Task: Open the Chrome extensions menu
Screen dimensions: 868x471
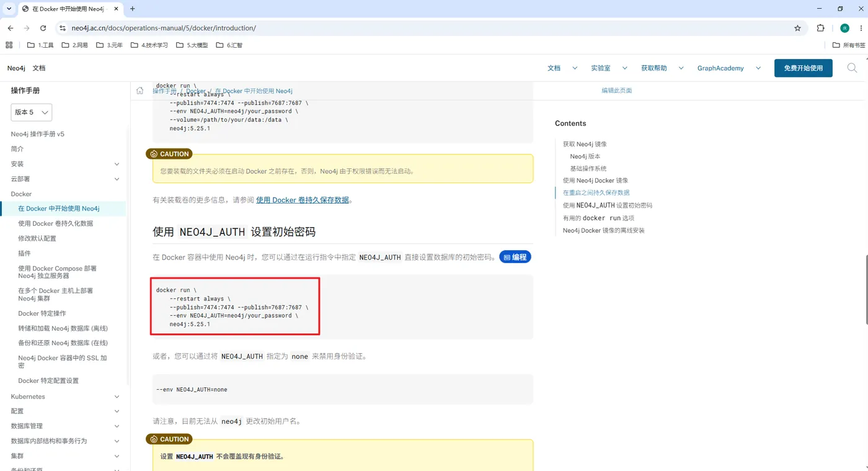Action: pos(820,28)
